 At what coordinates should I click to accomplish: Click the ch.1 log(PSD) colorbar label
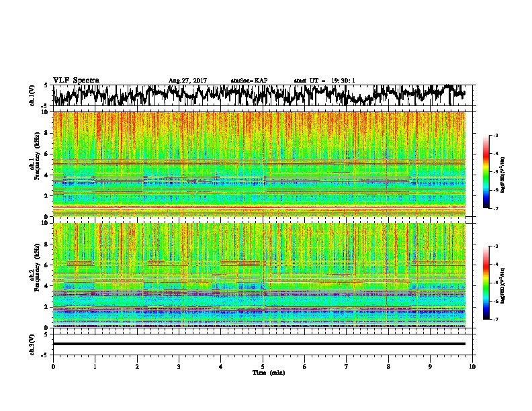point(502,175)
